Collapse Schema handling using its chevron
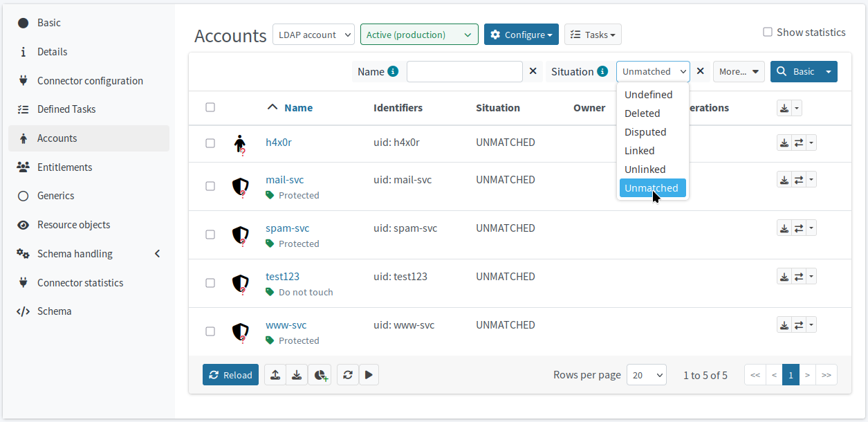Screen dimensions: 868x422 coord(157,253)
